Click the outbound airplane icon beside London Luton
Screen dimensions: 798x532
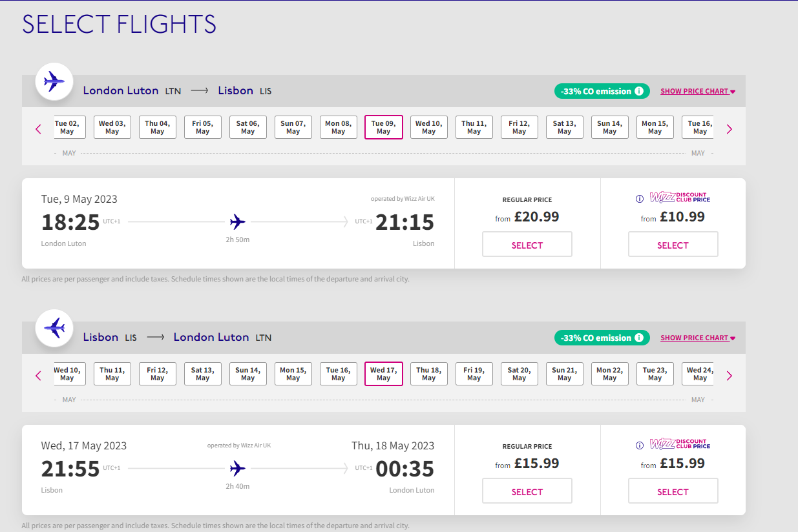(x=54, y=81)
